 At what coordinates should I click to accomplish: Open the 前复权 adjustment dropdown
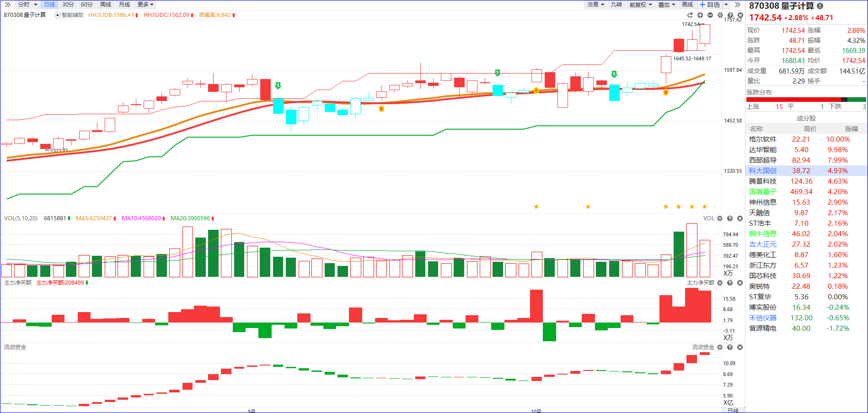pyautogui.click(x=640, y=5)
